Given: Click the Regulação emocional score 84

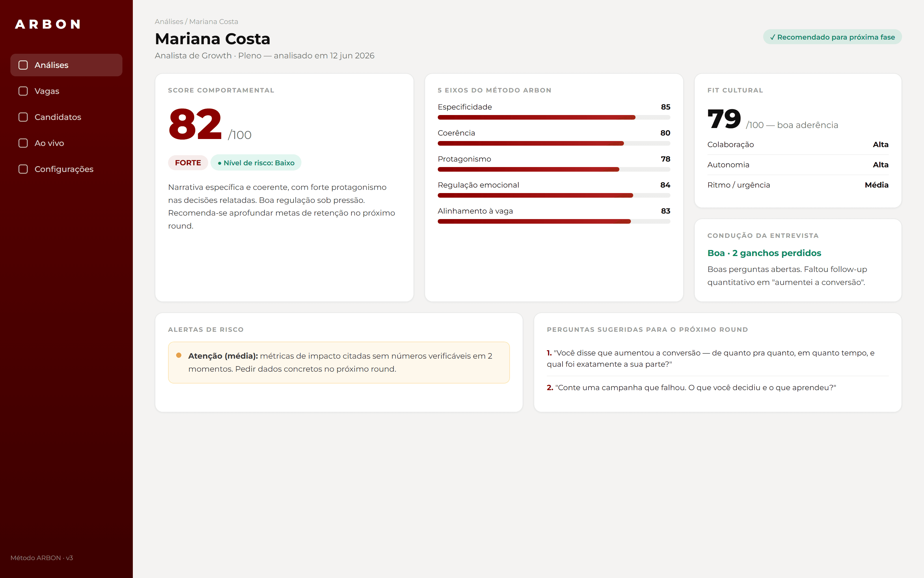Looking at the screenshot, I should (x=665, y=185).
